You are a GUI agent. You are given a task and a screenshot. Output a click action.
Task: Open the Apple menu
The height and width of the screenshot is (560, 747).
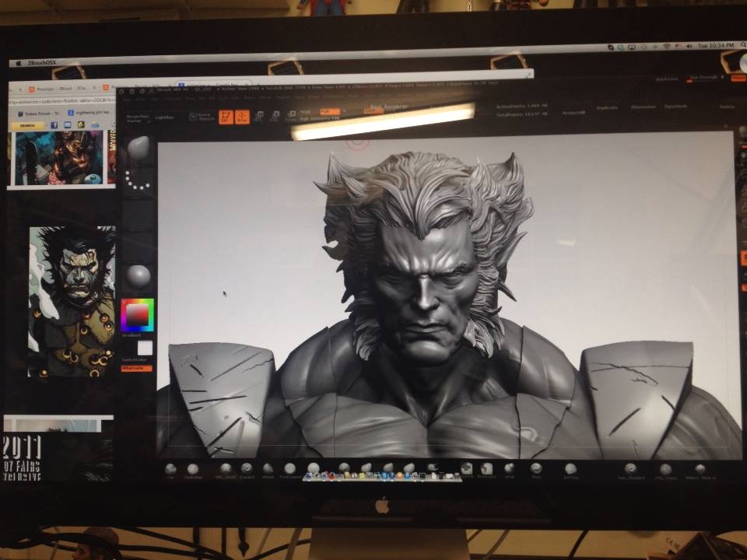(19, 63)
